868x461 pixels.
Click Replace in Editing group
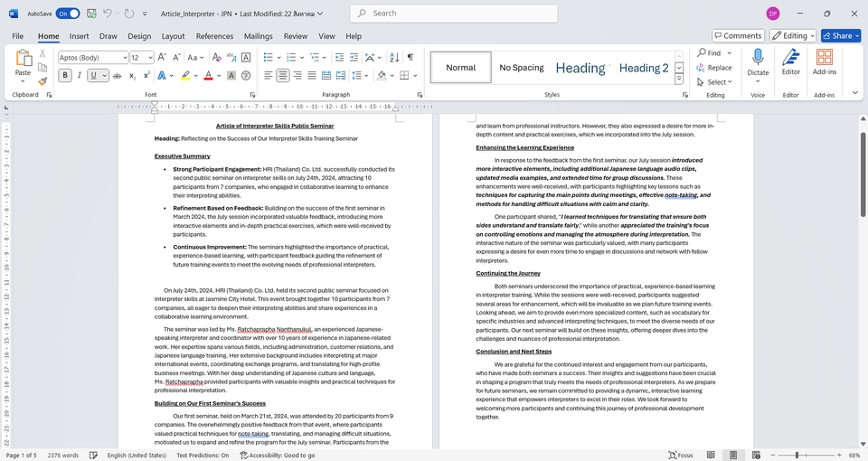coord(714,68)
